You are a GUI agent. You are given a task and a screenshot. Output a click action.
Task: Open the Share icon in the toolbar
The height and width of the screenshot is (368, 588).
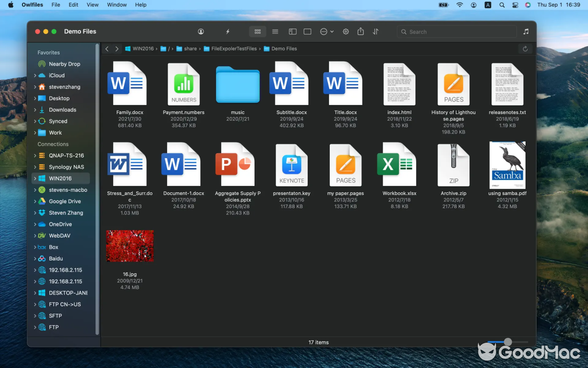[x=361, y=31]
